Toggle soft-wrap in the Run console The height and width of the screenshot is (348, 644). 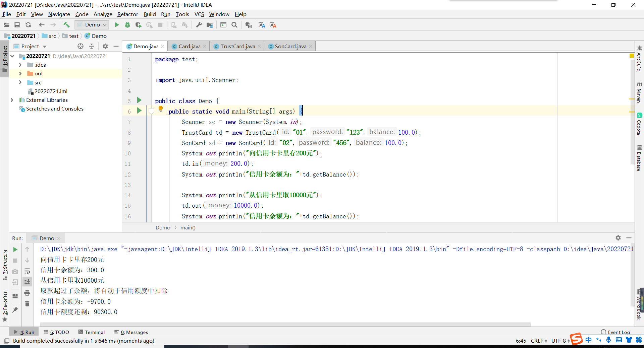pos(27,271)
